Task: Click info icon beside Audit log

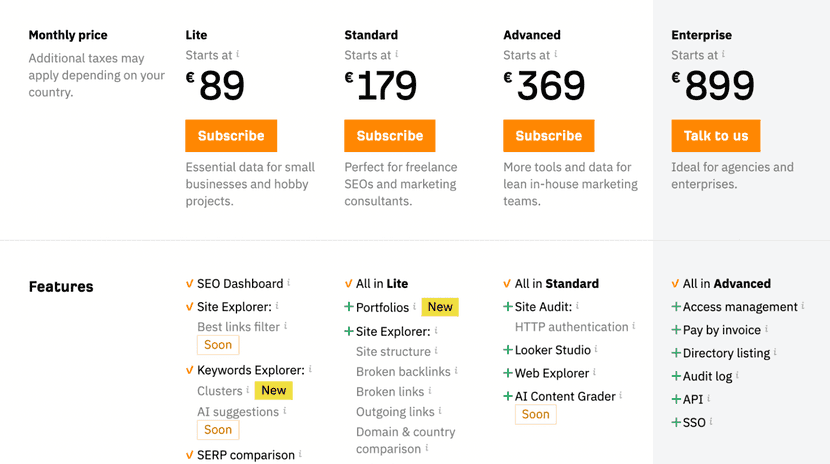Action: pyautogui.click(x=739, y=375)
